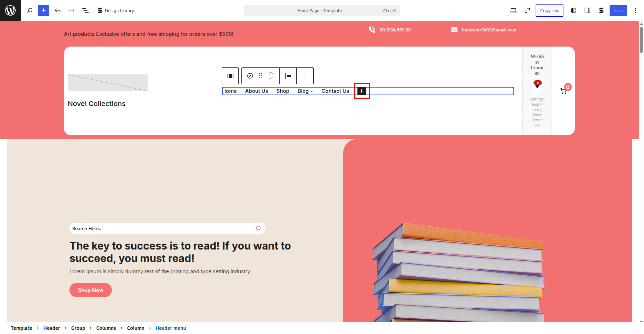Click the vertical scrollbar on the right
This screenshot has width=644, height=334.
tap(641, 40)
